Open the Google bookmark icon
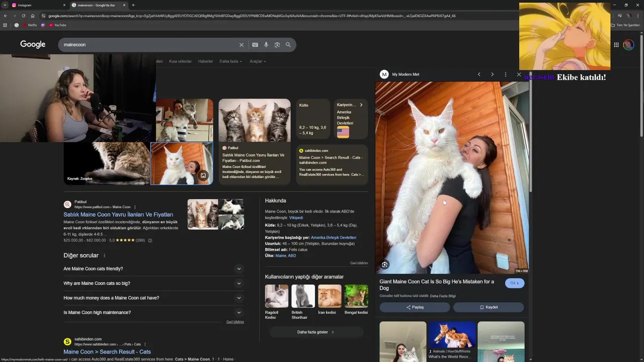Screen dimensions: 644x362 17,25
